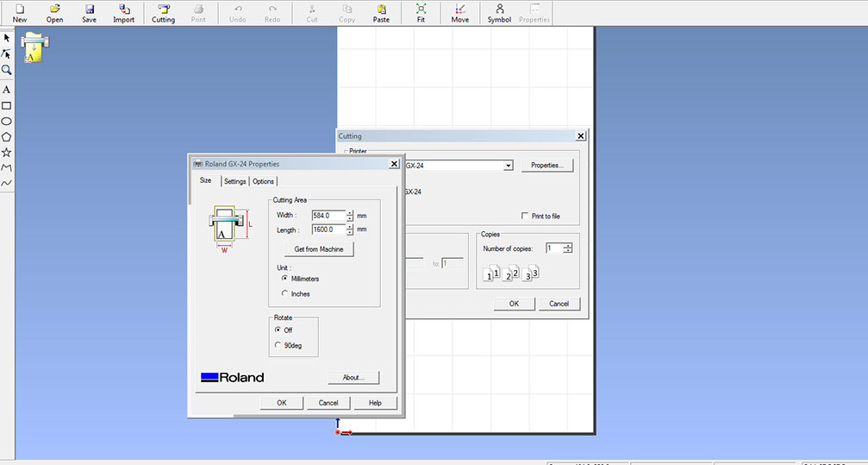Open the About dialog
Screen dimensions: 868x465
point(353,377)
